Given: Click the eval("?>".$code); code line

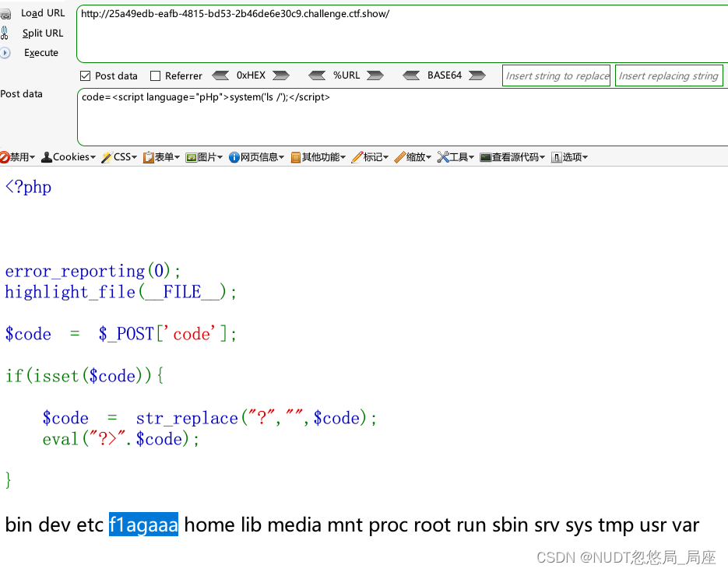Looking at the screenshot, I should [121, 438].
